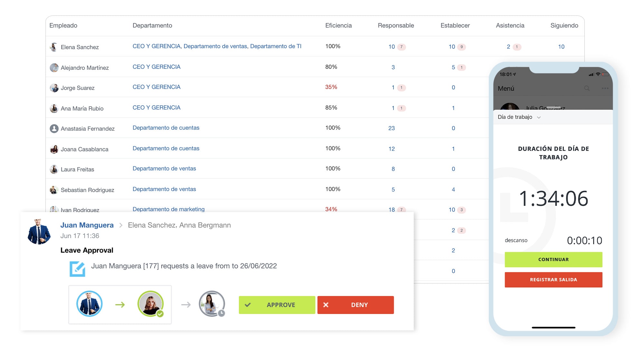Viewport: 644px width, 352px height.
Task: Sort by Departamento column header
Action: [x=152, y=25]
